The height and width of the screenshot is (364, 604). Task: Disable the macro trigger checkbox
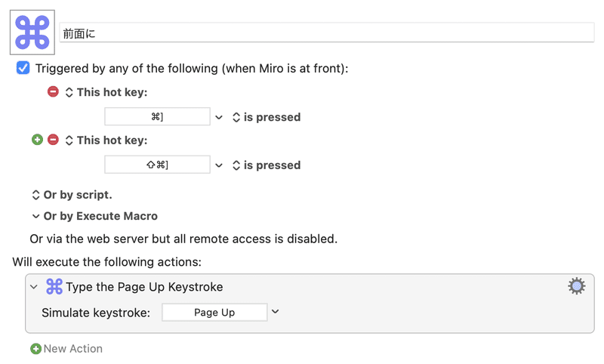(x=23, y=68)
